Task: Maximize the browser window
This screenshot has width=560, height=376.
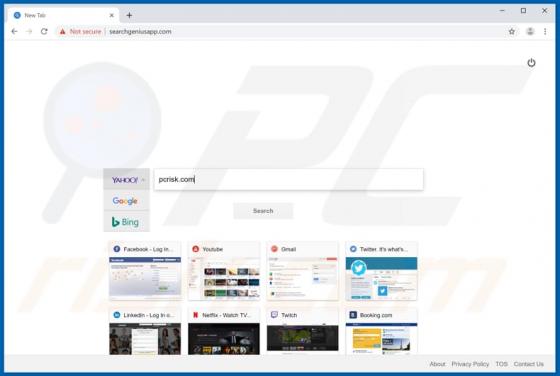Action: pyautogui.click(x=523, y=11)
